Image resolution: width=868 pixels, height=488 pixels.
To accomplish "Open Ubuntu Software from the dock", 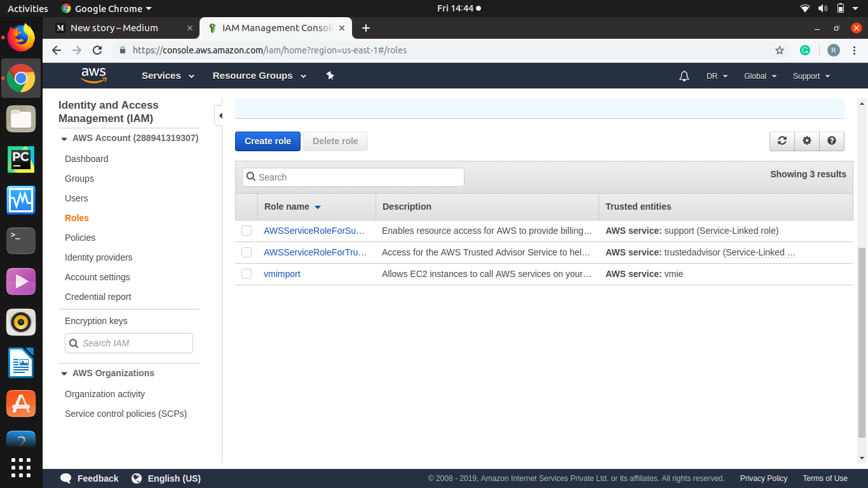I will pos(21,403).
